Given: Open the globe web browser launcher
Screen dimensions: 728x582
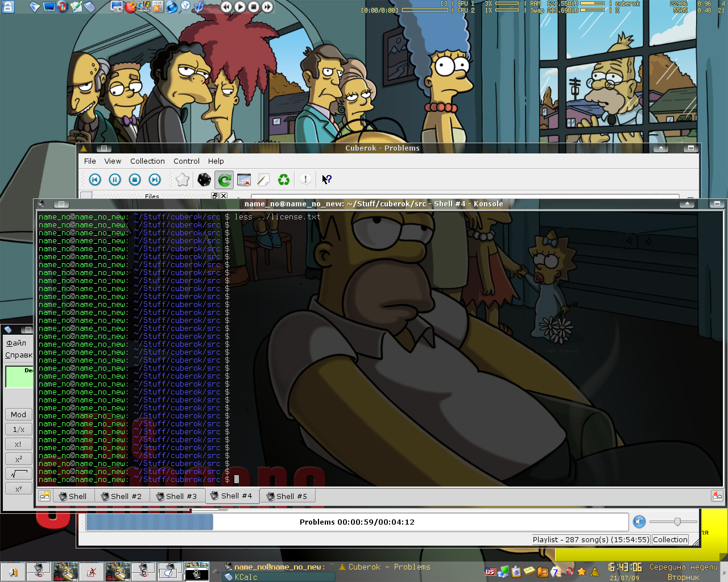Looking at the screenshot, I should 172,7.
